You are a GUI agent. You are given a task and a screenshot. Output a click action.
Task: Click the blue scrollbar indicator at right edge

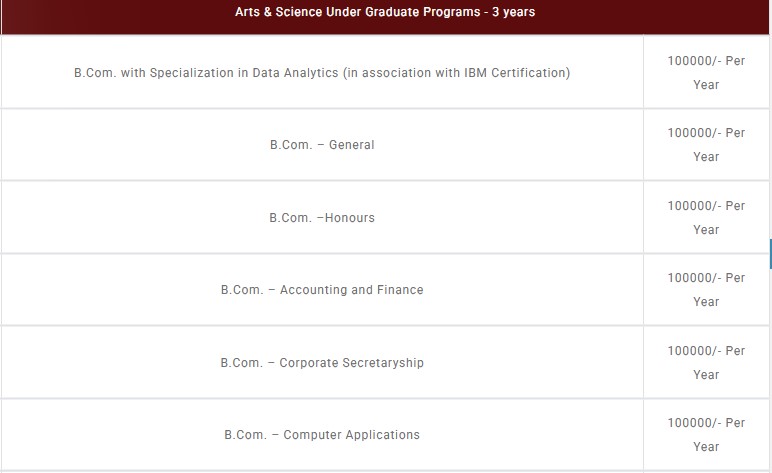point(771,254)
